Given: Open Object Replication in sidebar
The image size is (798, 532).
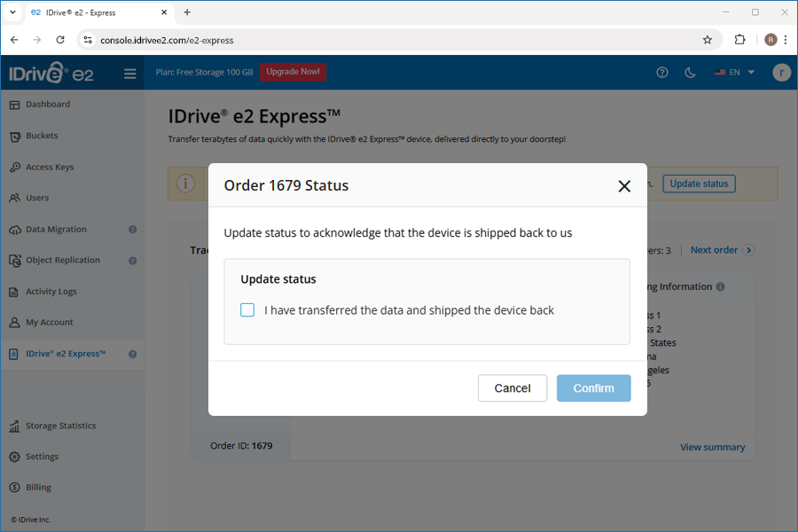Looking at the screenshot, I should [x=63, y=260].
